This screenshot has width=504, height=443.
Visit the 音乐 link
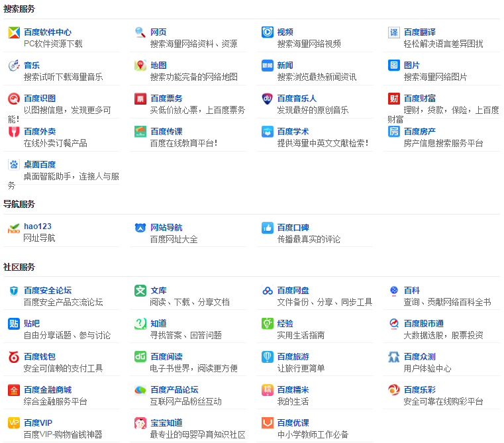32,66
